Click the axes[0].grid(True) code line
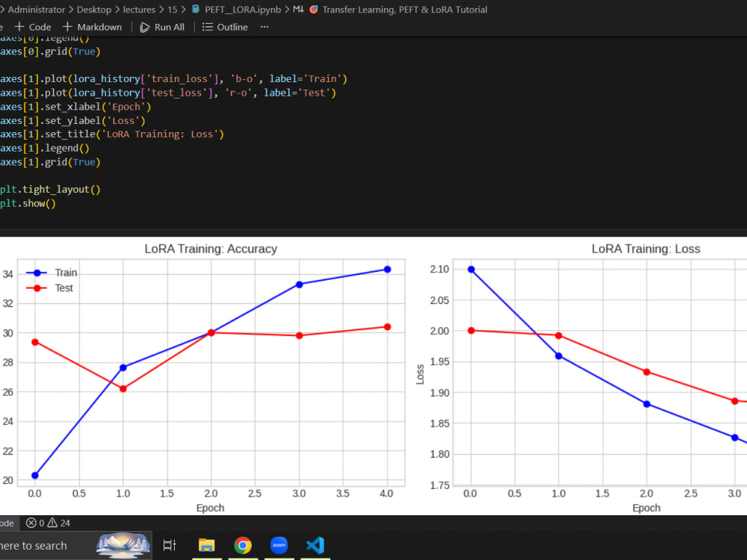 click(x=51, y=52)
